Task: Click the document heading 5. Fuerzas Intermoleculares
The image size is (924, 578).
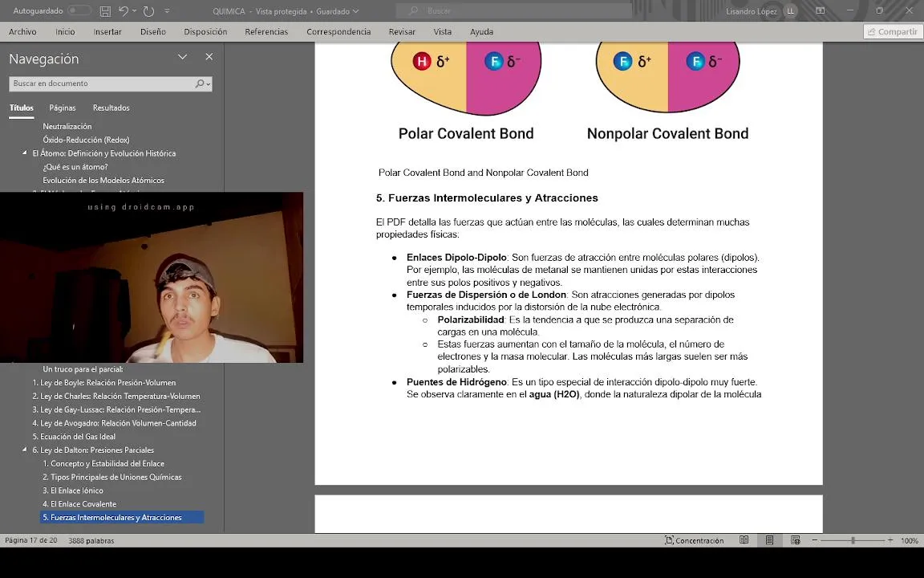Action: 487,198
